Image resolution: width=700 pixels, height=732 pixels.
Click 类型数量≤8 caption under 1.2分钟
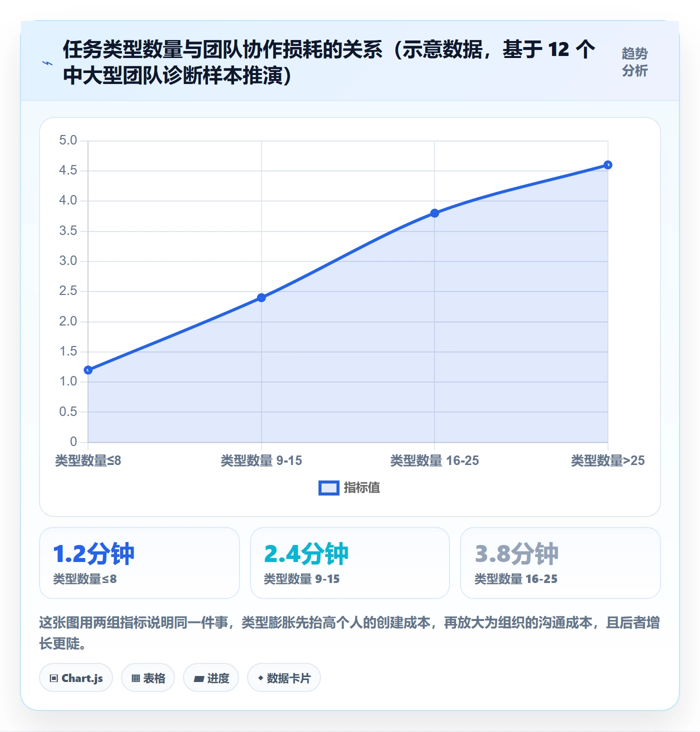click(x=85, y=579)
